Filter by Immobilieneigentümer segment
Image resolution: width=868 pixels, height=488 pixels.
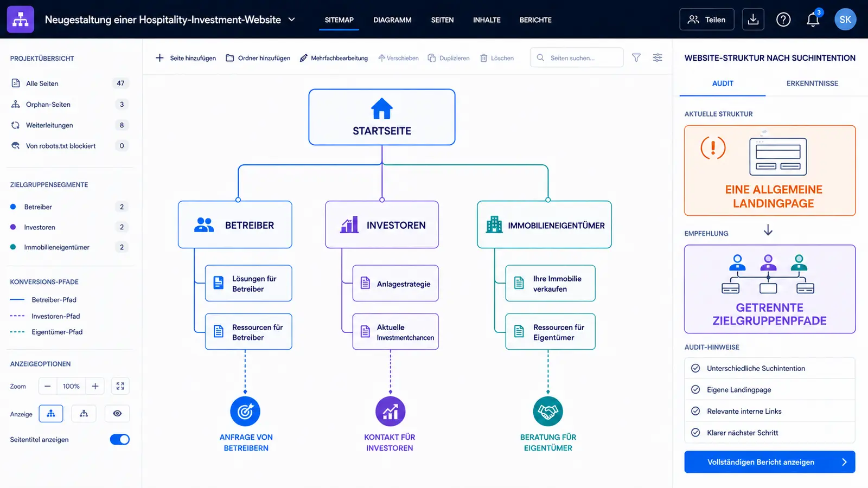[69, 247]
